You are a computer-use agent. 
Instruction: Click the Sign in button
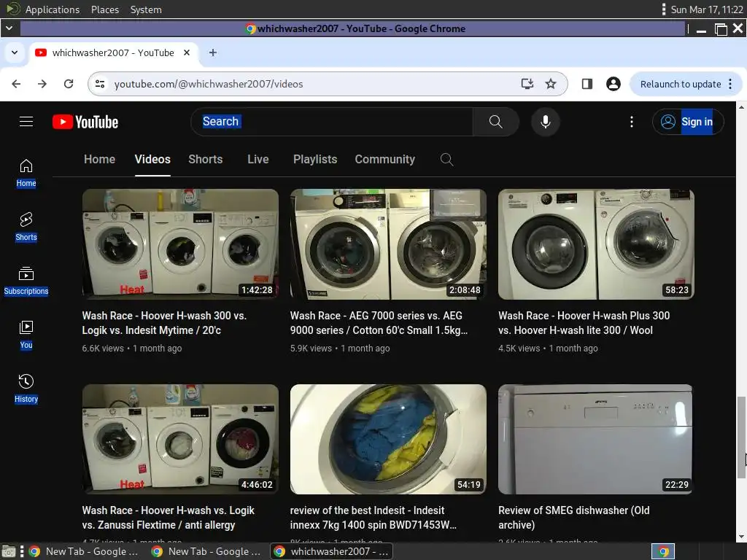point(688,122)
